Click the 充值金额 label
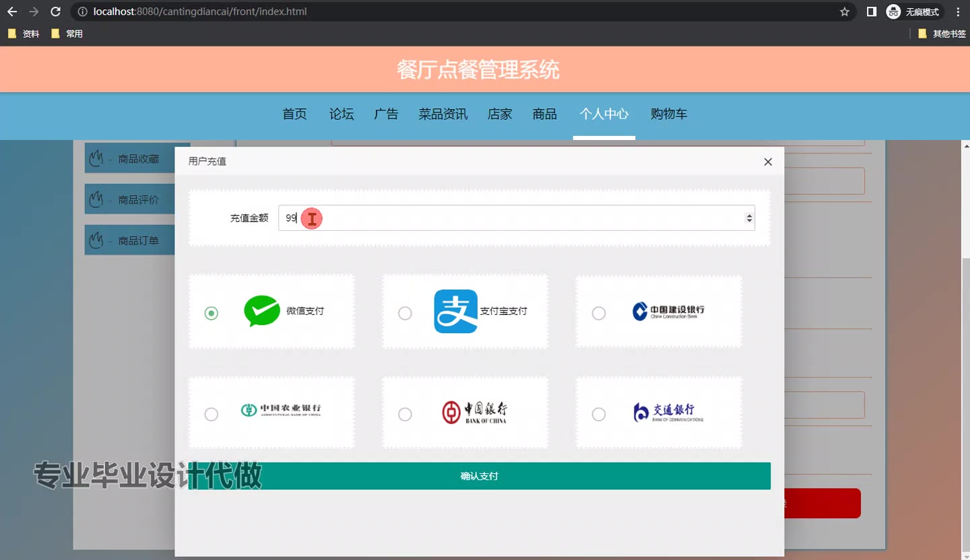Viewport: 970px width, 560px height. (249, 218)
